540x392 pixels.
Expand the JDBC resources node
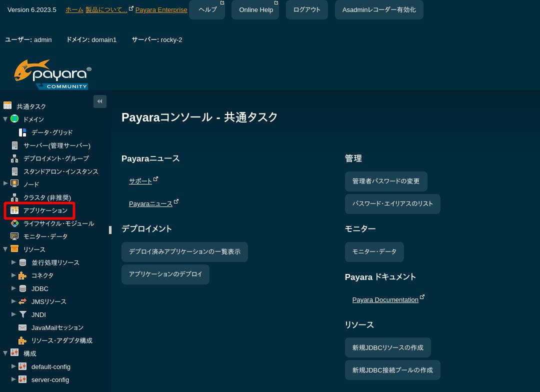pos(14,288)
